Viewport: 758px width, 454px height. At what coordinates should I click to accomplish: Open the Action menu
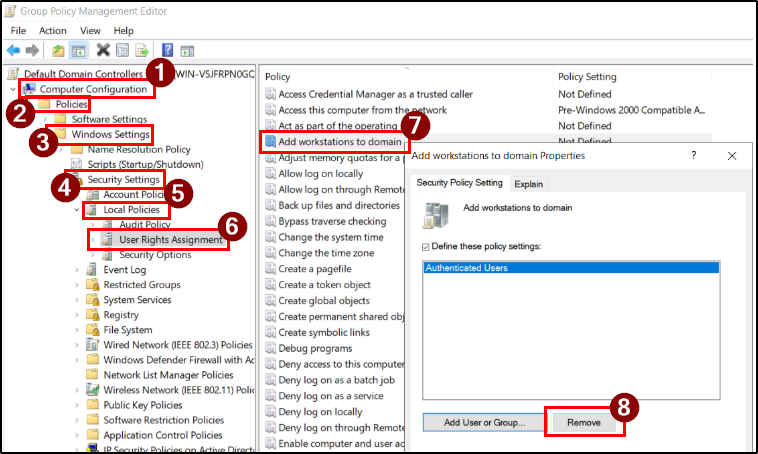pos(53,31)
